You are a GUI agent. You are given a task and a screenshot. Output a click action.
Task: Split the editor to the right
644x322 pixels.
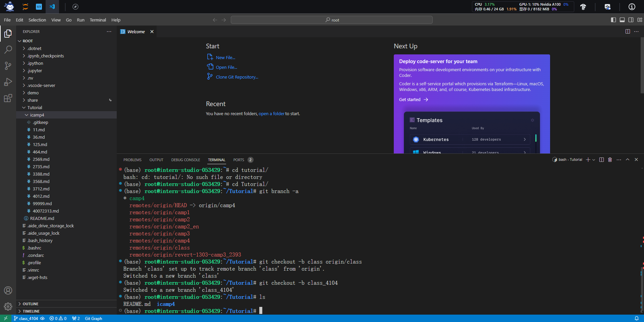pyautogui.click(x=628, y=31)
